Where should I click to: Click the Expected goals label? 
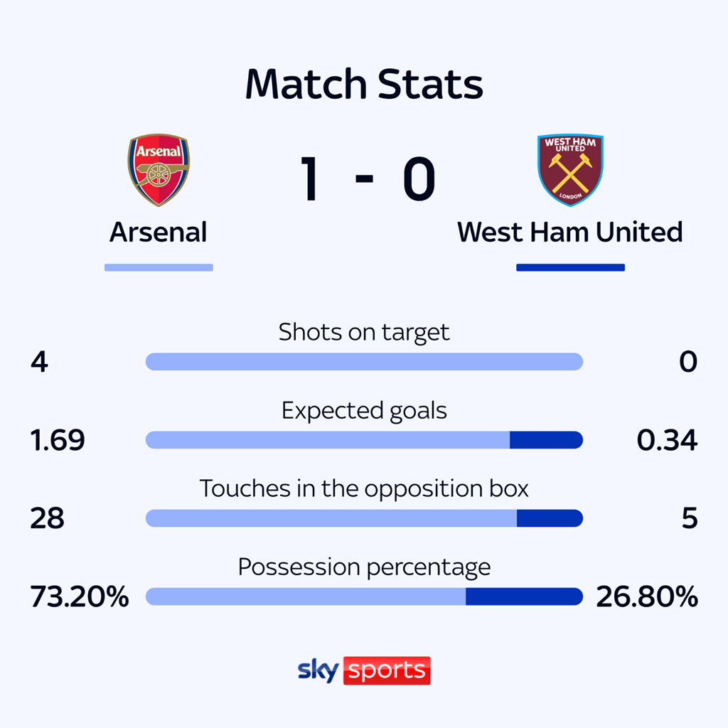click(364, 411)
